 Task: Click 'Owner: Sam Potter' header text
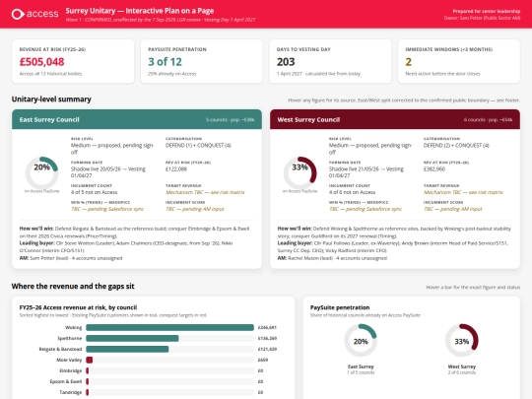(x=482, y=18)
